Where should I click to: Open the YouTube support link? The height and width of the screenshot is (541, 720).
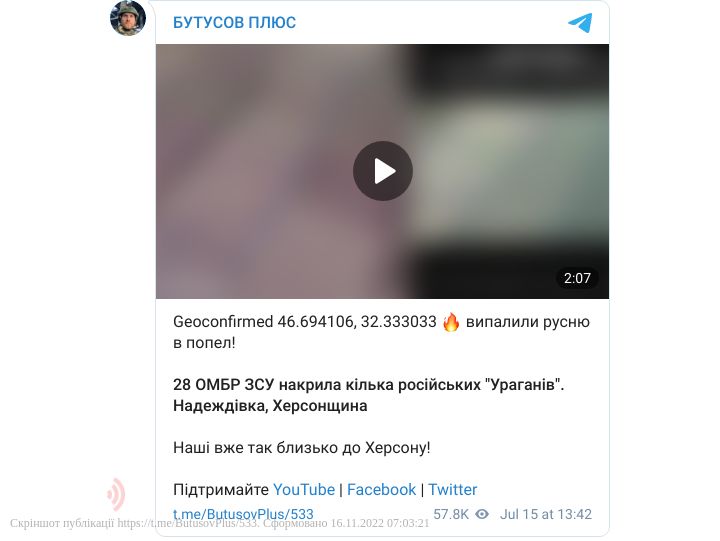(x=304, y=490)
